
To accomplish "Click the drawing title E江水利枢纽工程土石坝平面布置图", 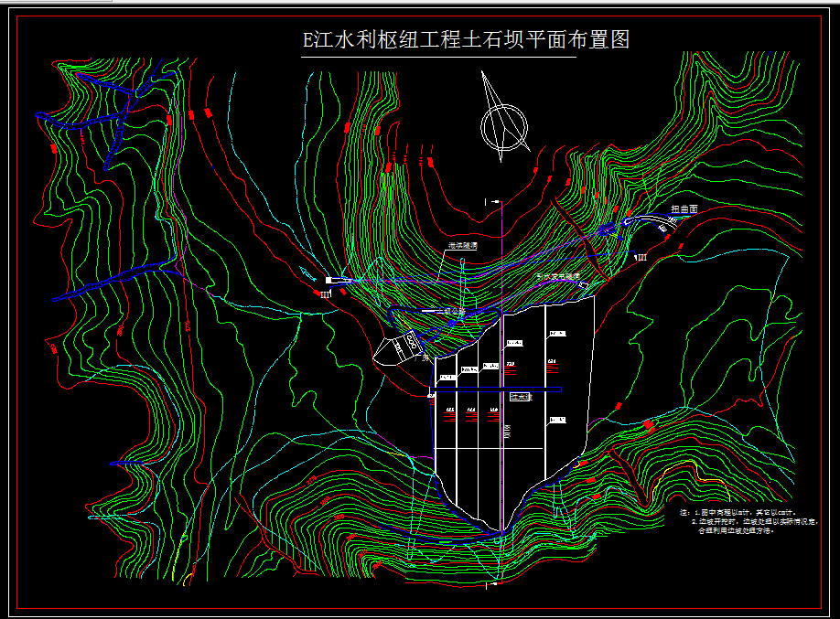I will pyautogui.click(x=472, y=38).
